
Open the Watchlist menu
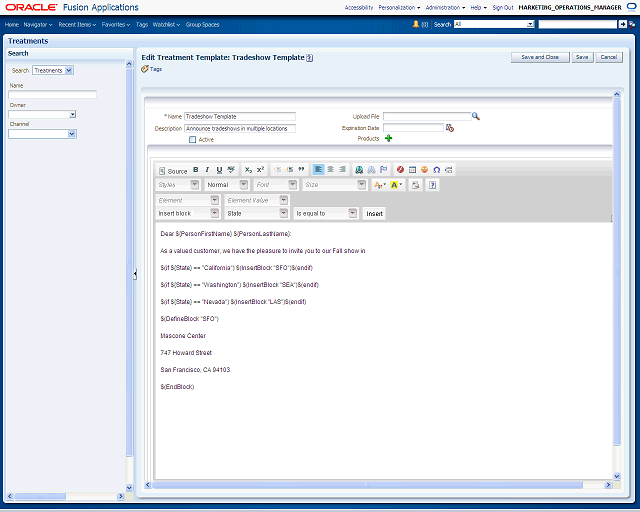click(x=167, y=24)
